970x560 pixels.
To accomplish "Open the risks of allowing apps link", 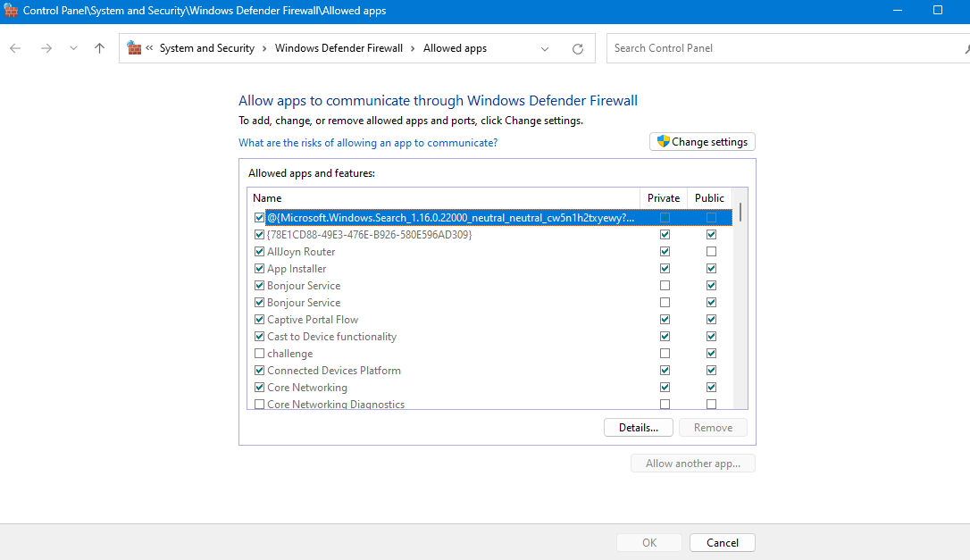I will pyautogui.click(x=368, y=143).
